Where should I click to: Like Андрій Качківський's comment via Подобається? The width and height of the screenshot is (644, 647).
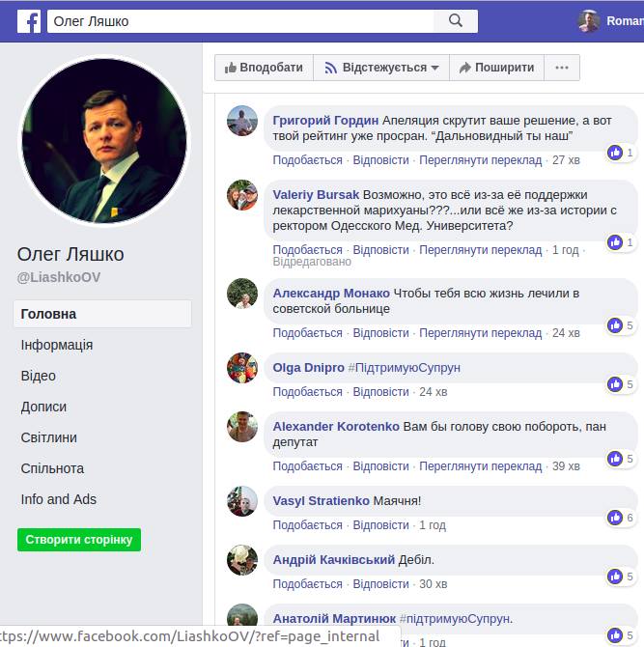point(307,584)
